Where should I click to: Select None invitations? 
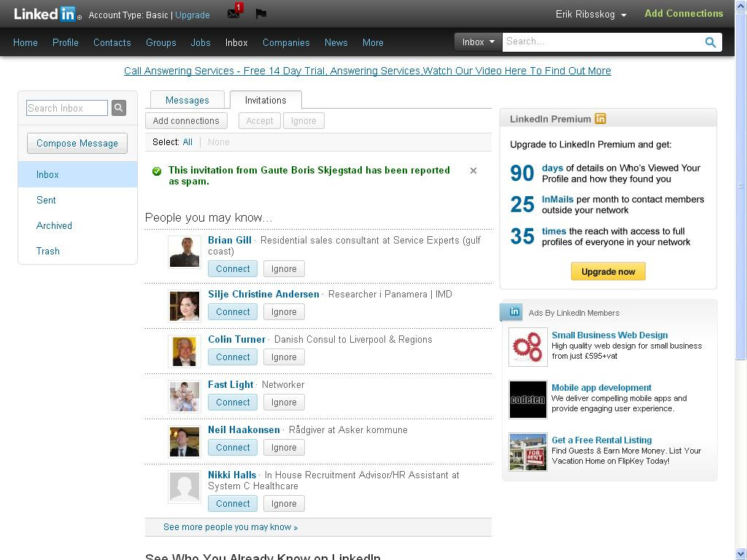coord(218,142)
